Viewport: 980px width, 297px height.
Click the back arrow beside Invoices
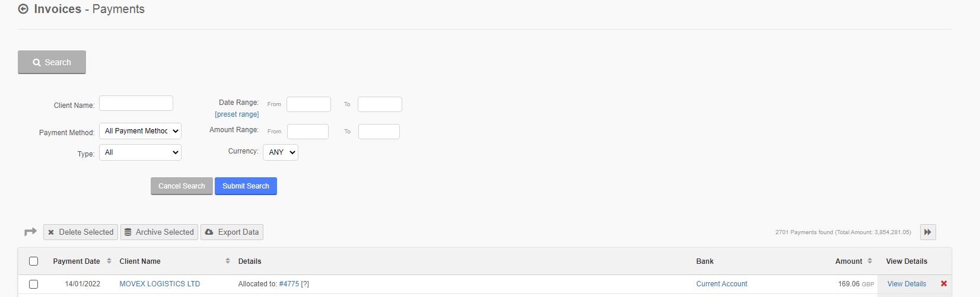(x=23, y=9)
